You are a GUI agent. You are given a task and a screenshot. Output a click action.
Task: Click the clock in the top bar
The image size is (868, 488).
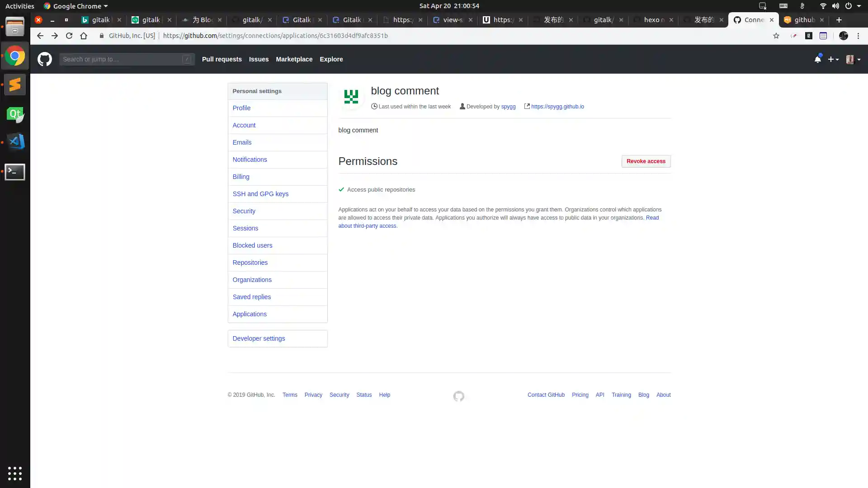coord(449,6)
